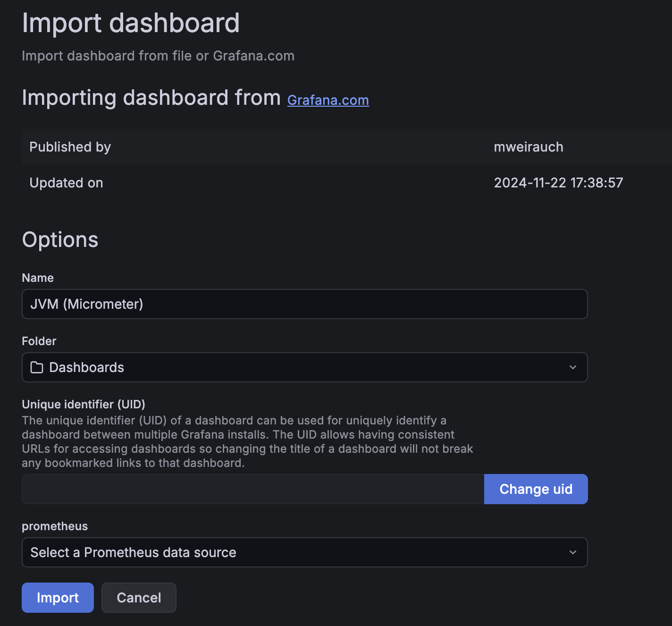
Task: Click the subtitle 'Import dashboard from file or Grafana.com'
Action: tap(158, 56)
